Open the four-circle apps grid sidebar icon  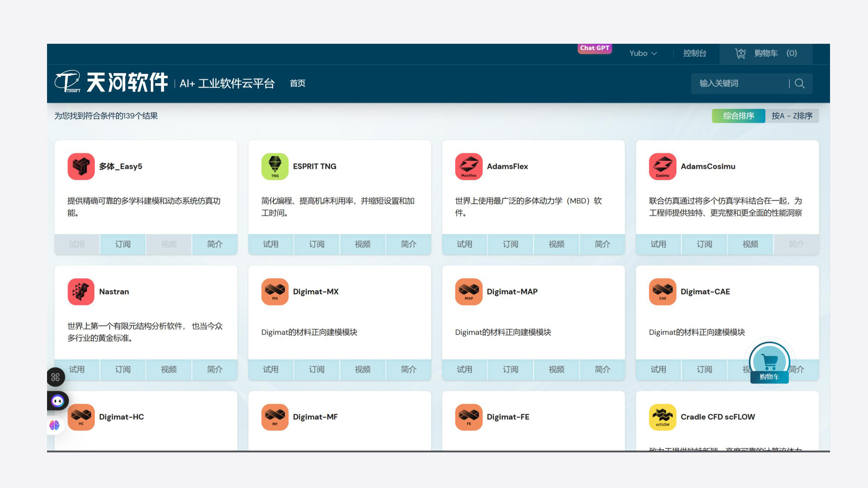[56, 377]
